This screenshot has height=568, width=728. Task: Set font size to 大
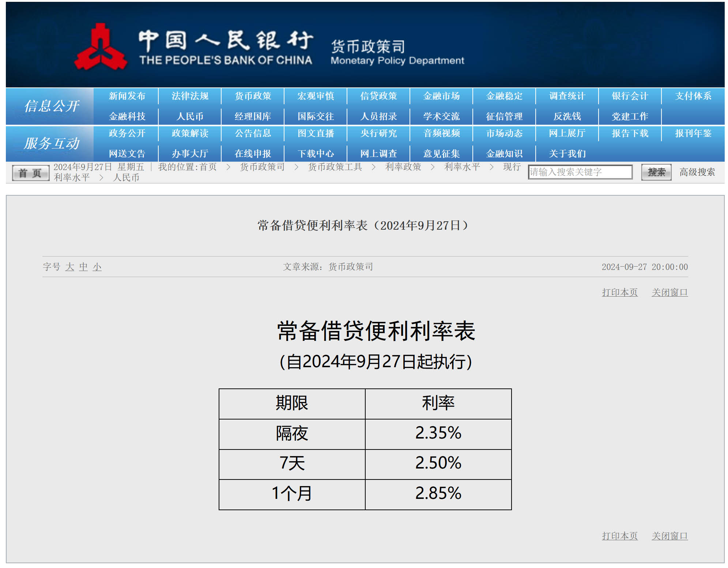click(x=69, y=267)
